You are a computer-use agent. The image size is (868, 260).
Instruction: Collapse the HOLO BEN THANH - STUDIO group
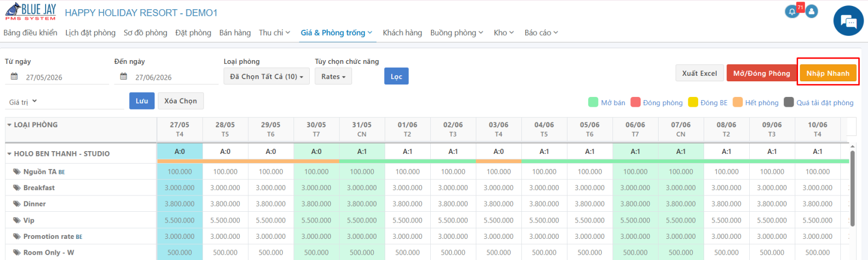9,154
